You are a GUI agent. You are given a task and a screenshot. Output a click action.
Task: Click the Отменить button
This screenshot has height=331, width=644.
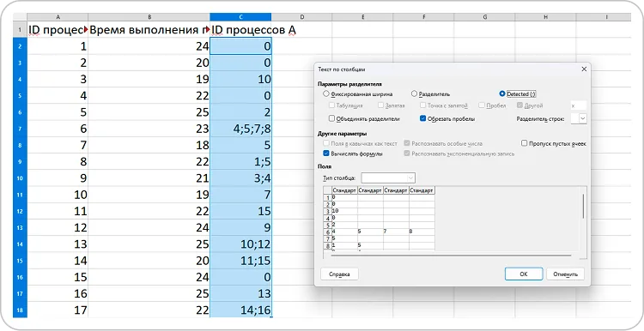[565, 274]
